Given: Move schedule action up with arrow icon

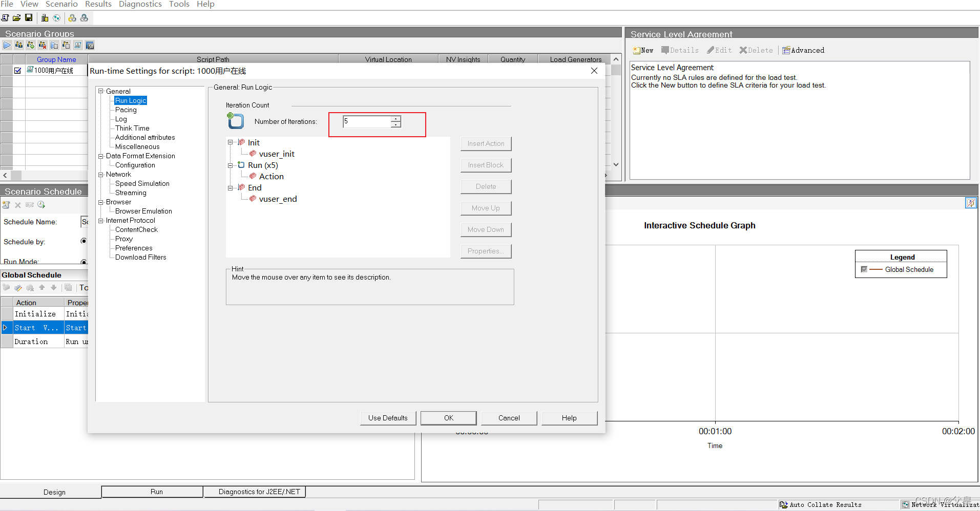Looking at the screenshot, I should [x=42, y=288].
